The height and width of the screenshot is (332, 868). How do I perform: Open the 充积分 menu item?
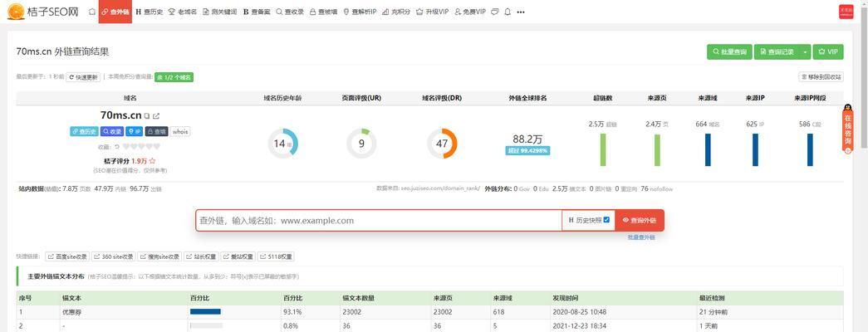(x=396, y=12)
